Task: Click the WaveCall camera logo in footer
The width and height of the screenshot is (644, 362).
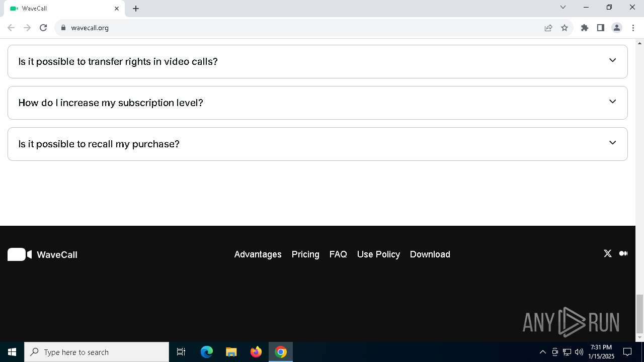Action: point(20,254)
